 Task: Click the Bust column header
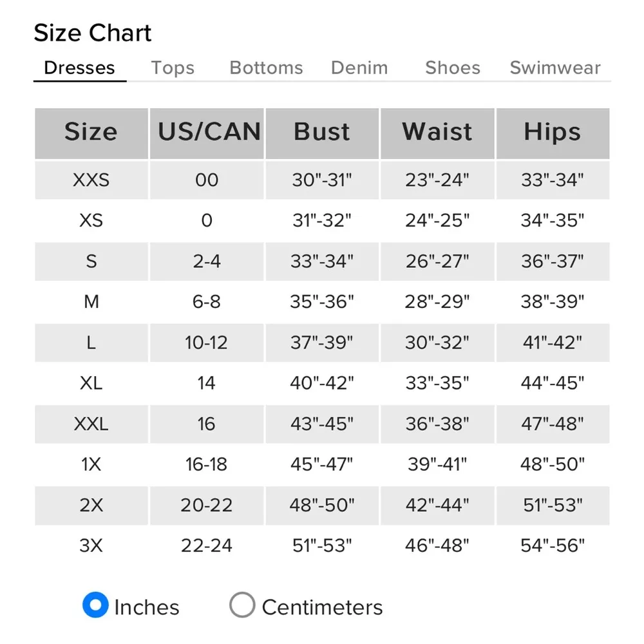(x=322, y=133)
